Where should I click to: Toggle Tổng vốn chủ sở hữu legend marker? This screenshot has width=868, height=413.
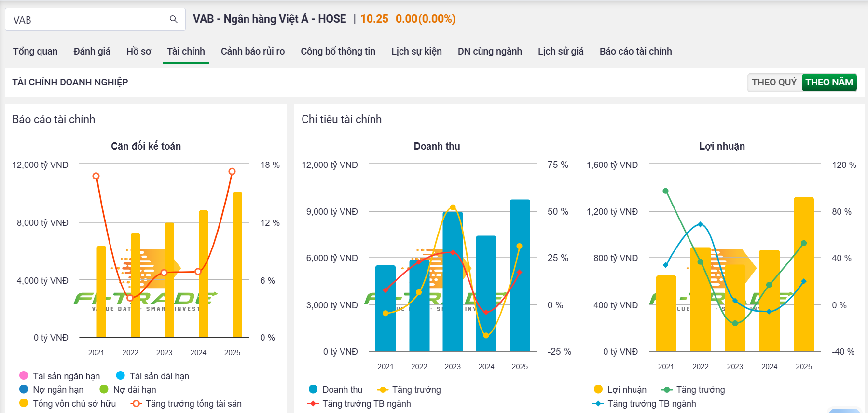click(24, 403)
